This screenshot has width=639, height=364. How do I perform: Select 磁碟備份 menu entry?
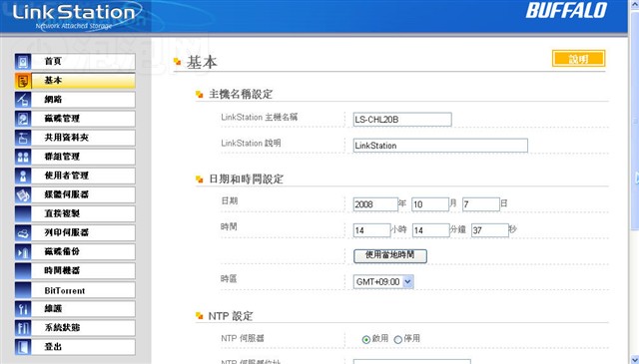[83, 252]
